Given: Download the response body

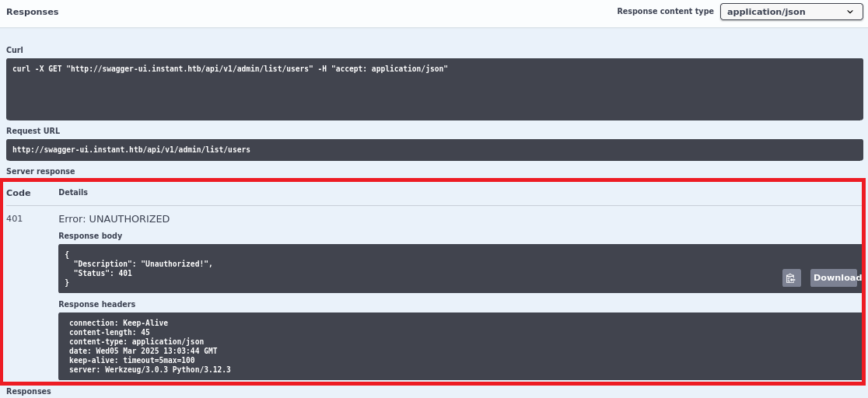Looking at the screenshot, I should coord(834,278).
